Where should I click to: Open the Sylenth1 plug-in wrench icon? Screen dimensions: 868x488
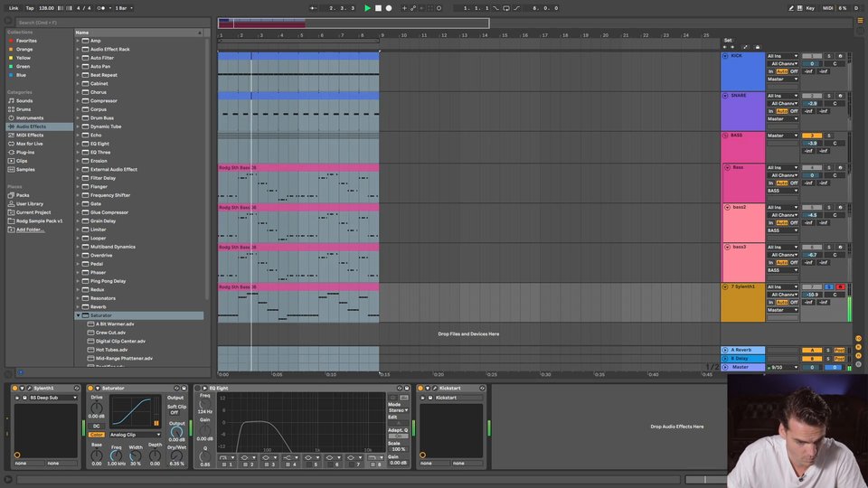point(29,389)
